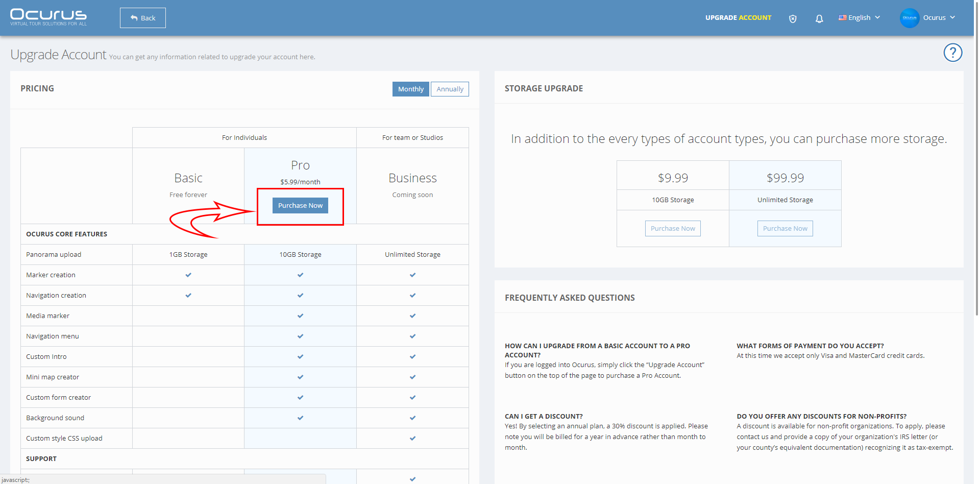Switch pricing to Annually billing
The height and width of the screenshot is (484, 980).
(x=450, y=89)
